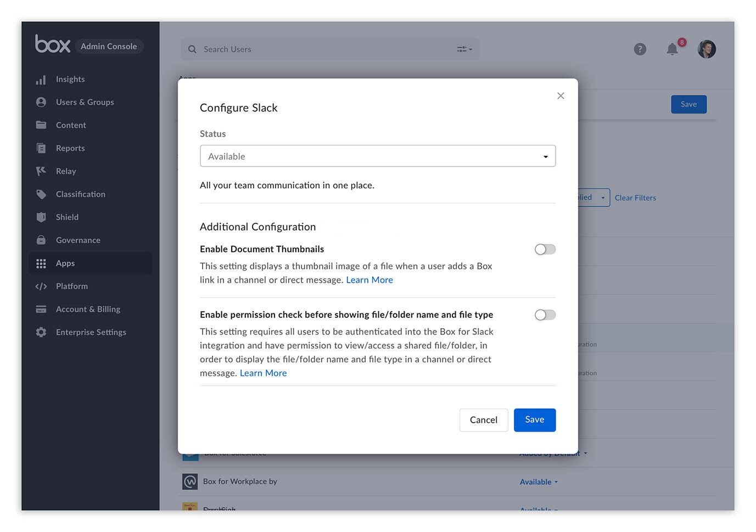
Task: Open the Applied filter dropdown behind dialog
Action: click(594, 198)
